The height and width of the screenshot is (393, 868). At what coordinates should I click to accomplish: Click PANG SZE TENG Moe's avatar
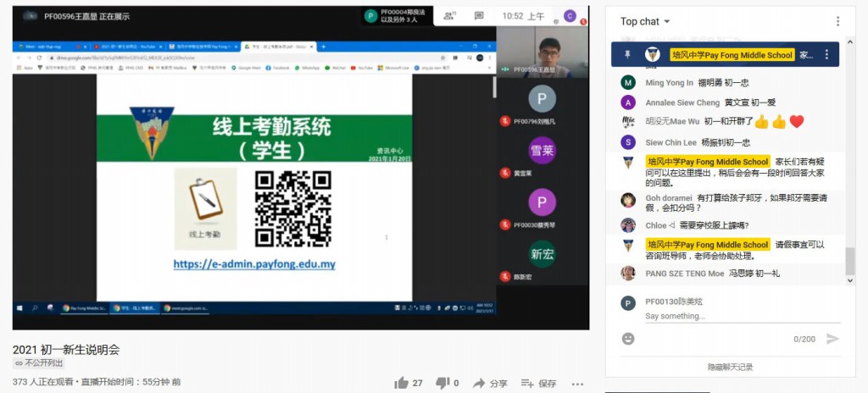pos(628,274)
